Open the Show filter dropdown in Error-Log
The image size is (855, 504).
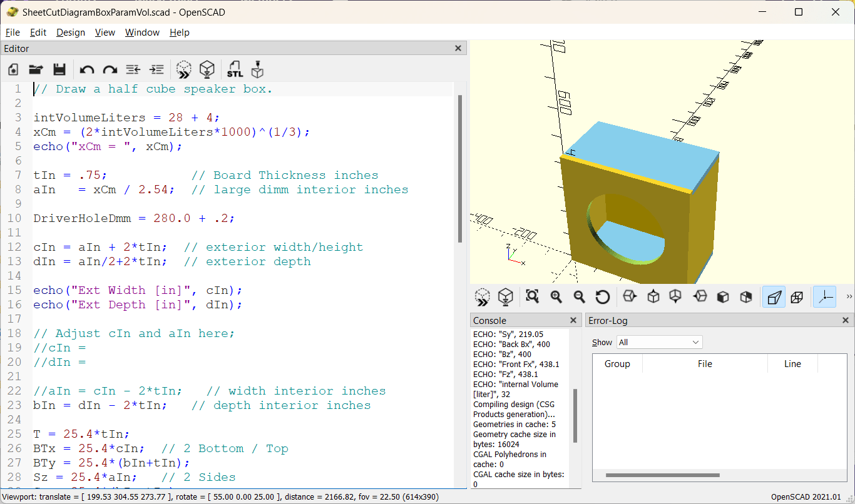pos(660,342)
